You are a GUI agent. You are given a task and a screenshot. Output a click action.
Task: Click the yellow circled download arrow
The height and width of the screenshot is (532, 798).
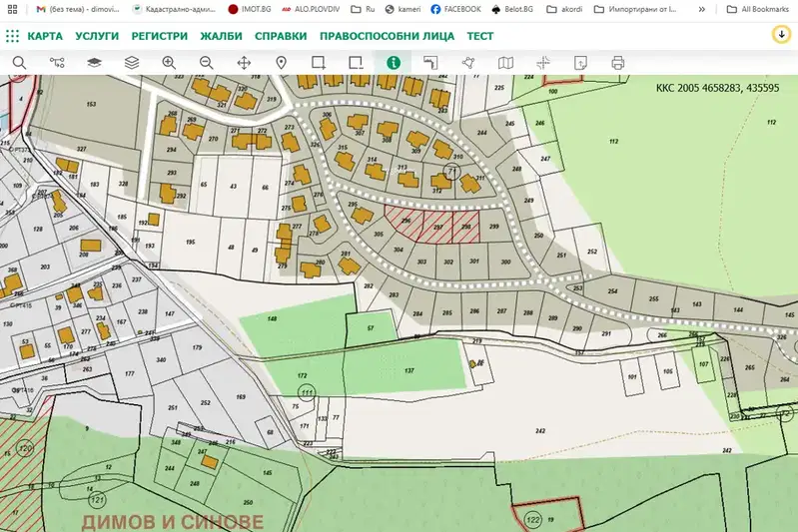782,35
